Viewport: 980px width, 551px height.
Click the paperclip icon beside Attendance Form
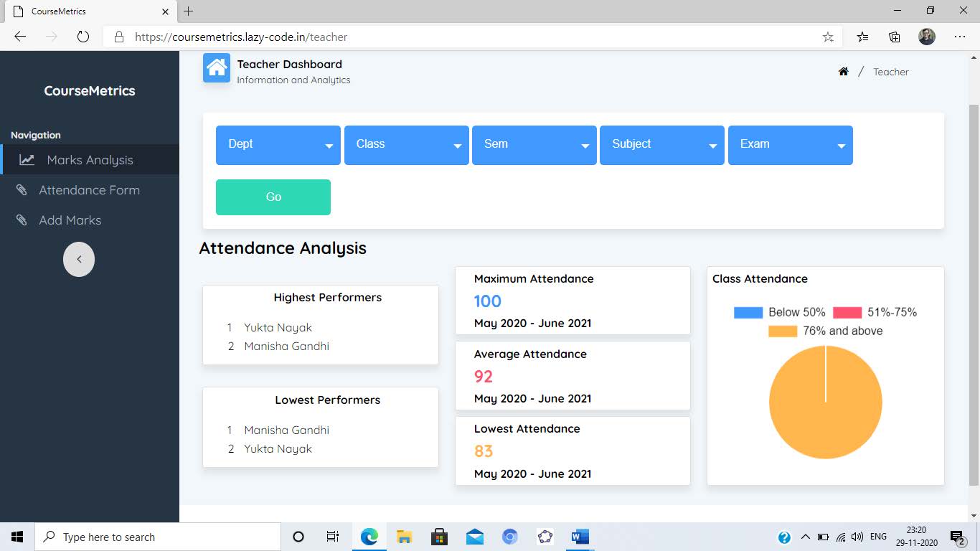pyautogui.click(x=22, y=189)
